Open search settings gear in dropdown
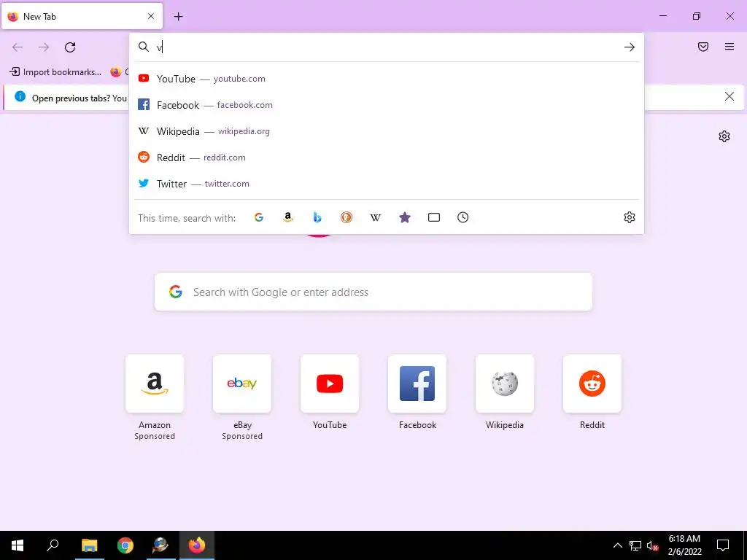Image resolution: width=747 pixels, height=560 pixels. tap(630, 217)
